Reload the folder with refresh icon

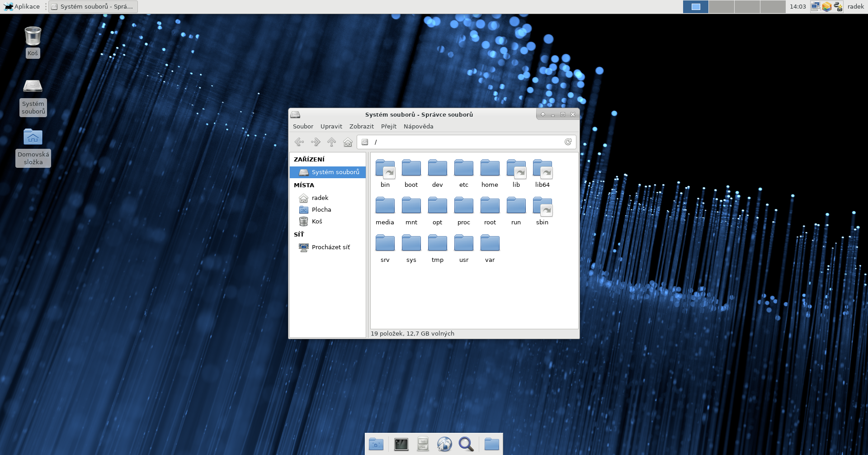(x=568, y=142)
